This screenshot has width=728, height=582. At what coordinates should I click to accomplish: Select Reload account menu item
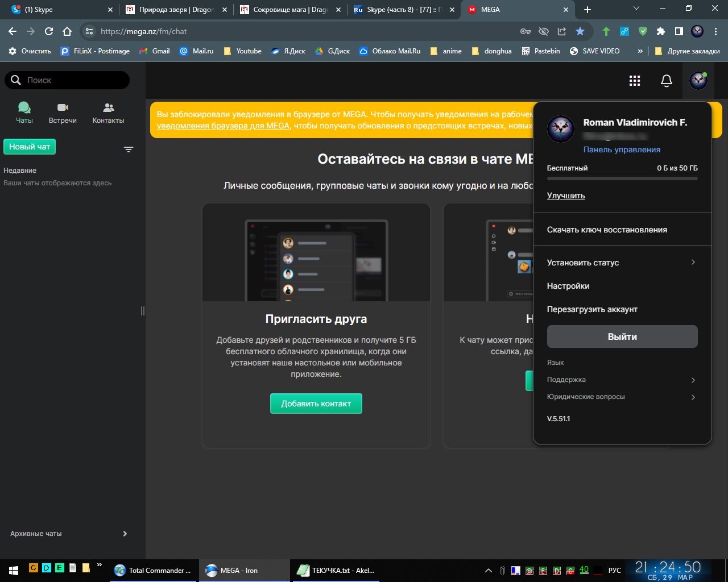(x=592, y=309)
